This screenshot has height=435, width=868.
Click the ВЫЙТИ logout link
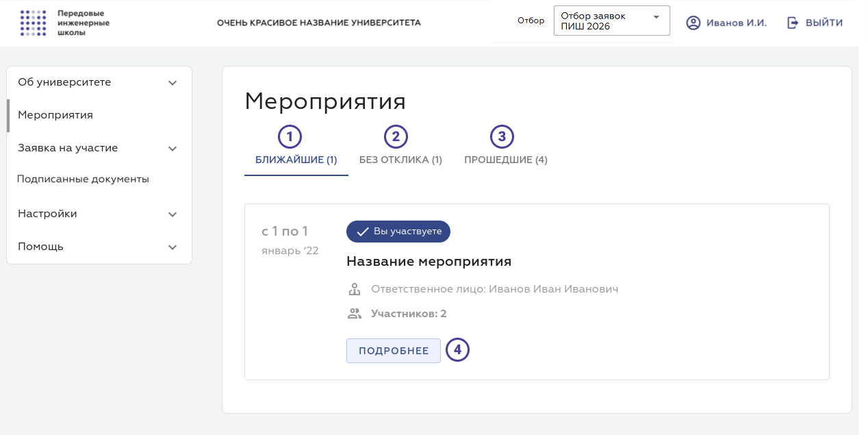[815, 23]
